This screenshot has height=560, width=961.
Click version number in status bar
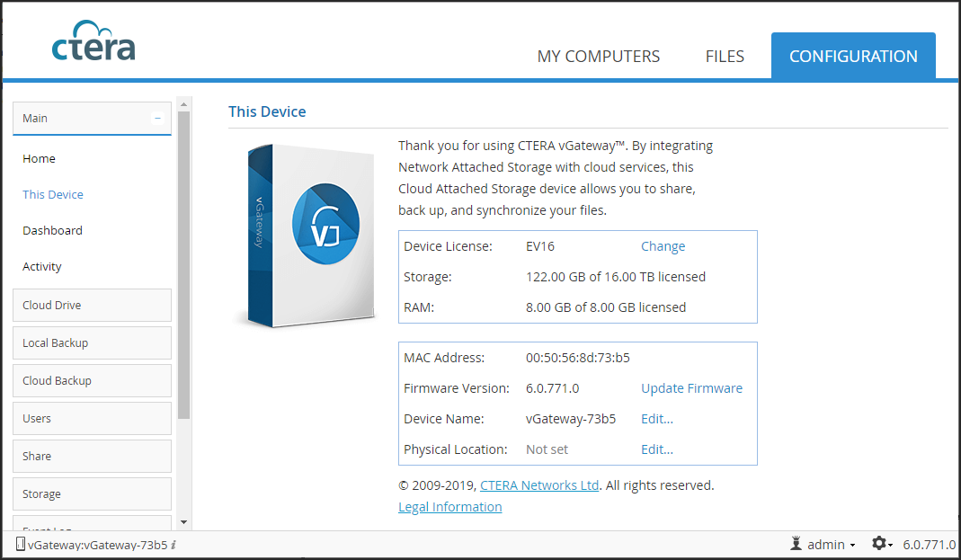(x=930, y=545)
